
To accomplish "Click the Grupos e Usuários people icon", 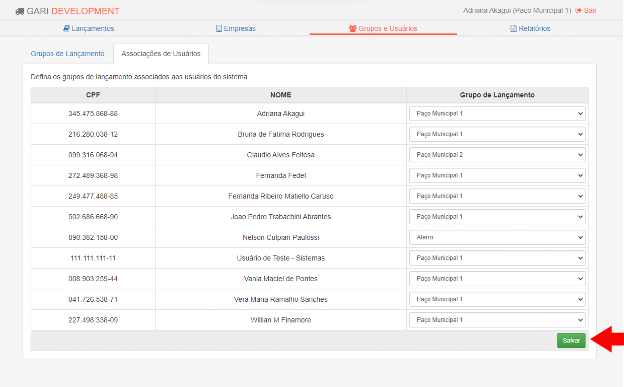I will point(353,29).
